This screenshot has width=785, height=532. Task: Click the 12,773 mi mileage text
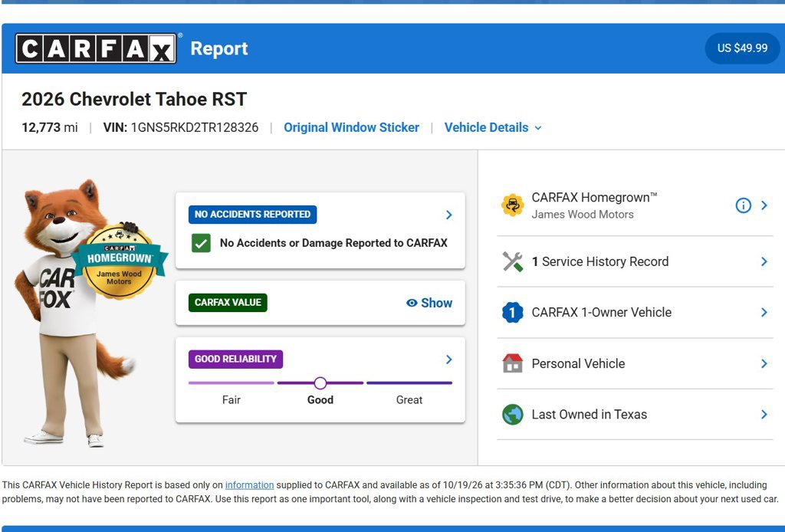(50, 127)
